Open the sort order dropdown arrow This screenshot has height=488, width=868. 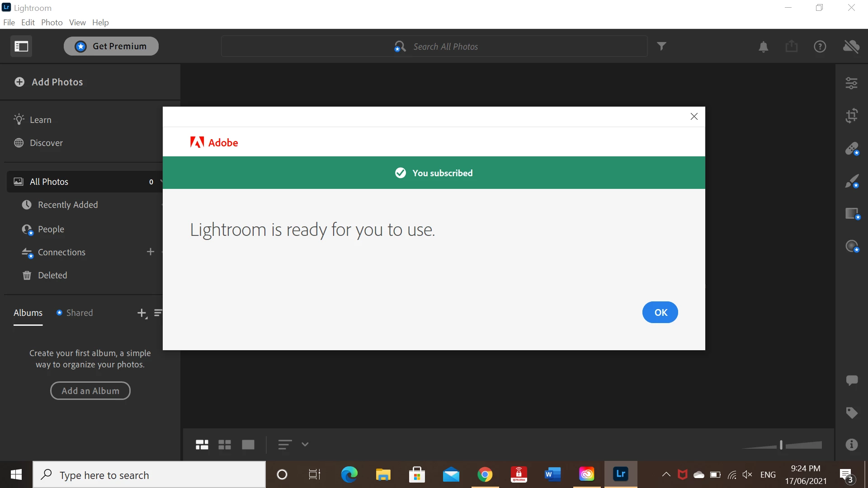point(305,445)
